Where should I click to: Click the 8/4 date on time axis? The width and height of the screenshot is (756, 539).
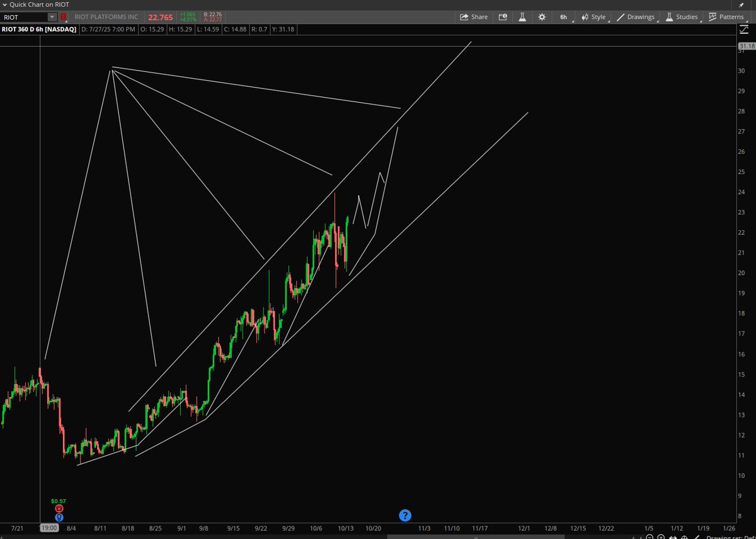coord(71,528)
